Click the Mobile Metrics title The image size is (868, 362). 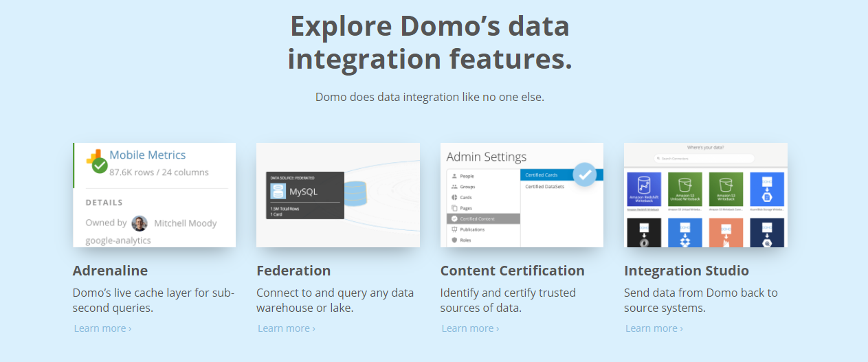point(148,155)
